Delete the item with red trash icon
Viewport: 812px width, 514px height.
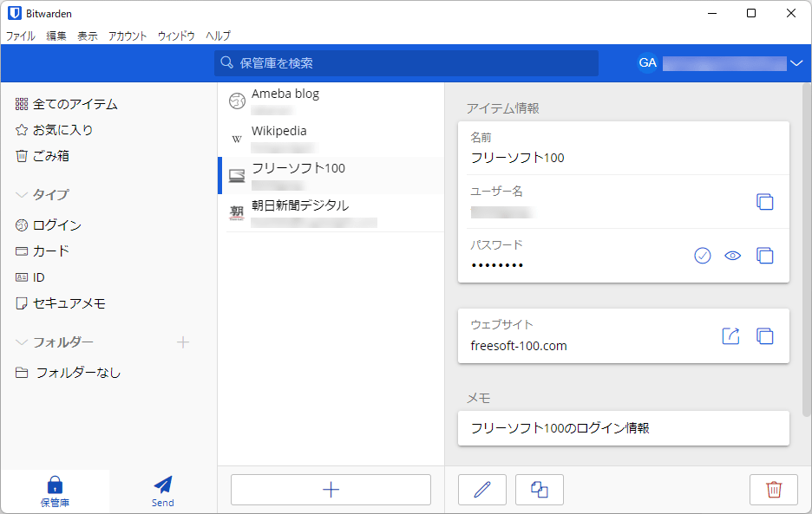(774, 490)
